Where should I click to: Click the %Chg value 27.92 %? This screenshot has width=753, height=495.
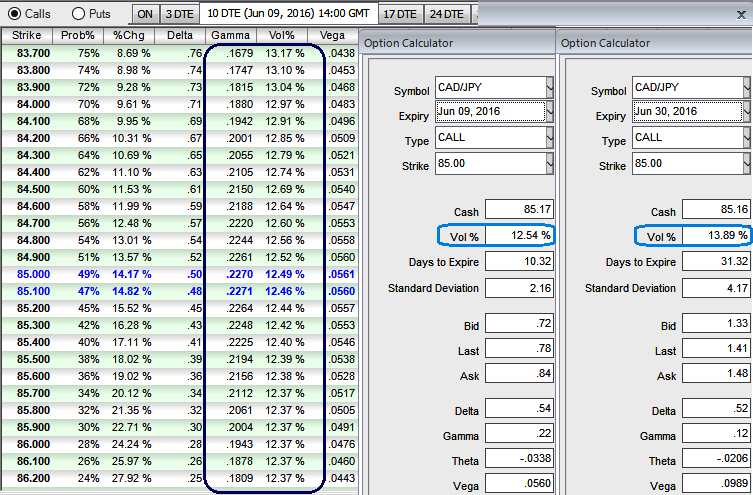point(132,478)
